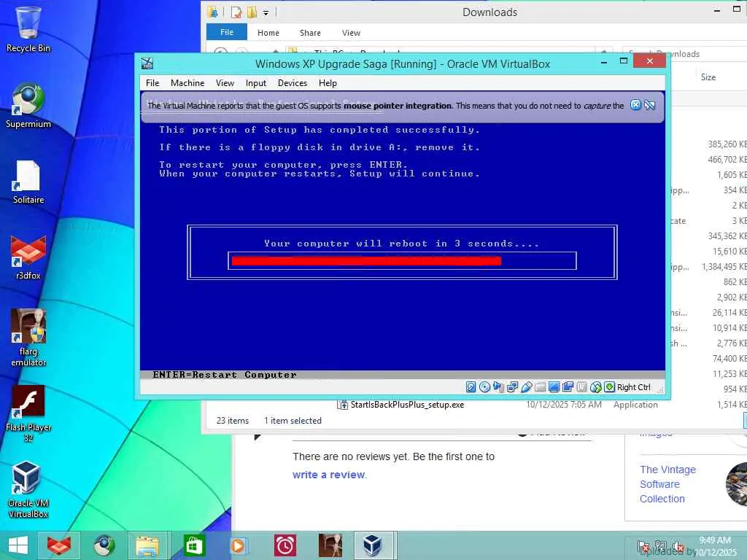Click the taskbar clock showing 9:49 AM
The width and height of the screenshot is (747, 560).
click(715, 545)
